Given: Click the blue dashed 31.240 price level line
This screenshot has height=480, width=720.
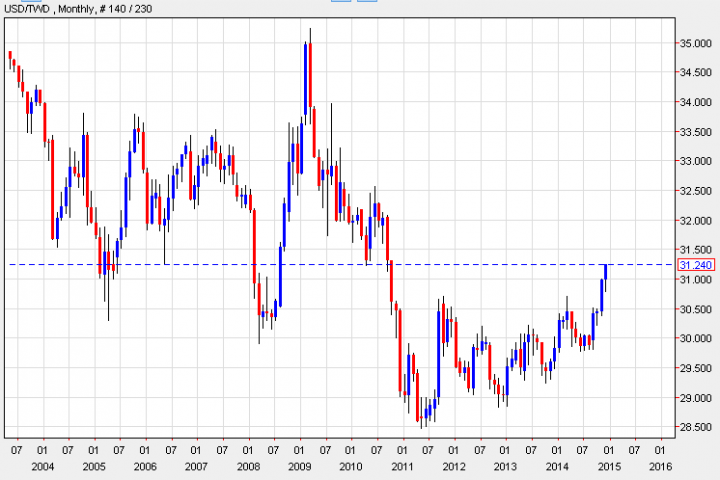Looking at the screenshot, I should pyautogui.click(x=342, y=265).
